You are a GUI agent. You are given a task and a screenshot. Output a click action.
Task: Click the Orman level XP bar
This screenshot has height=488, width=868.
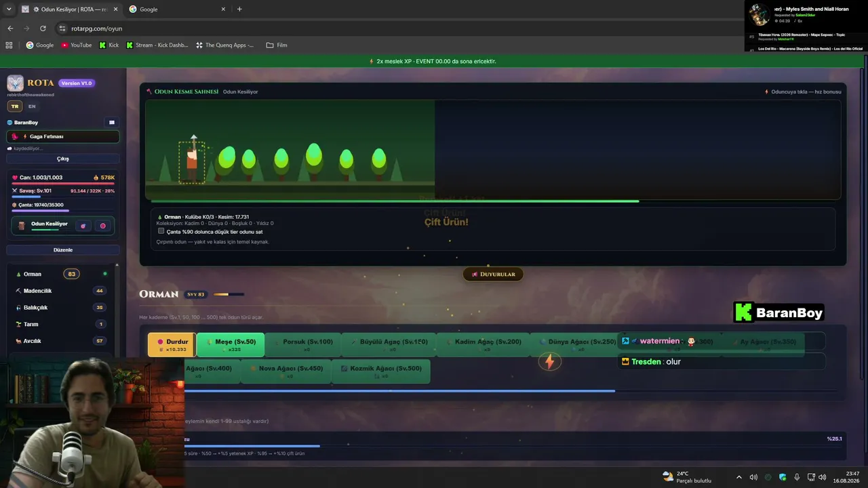click(x=229, y=294)
